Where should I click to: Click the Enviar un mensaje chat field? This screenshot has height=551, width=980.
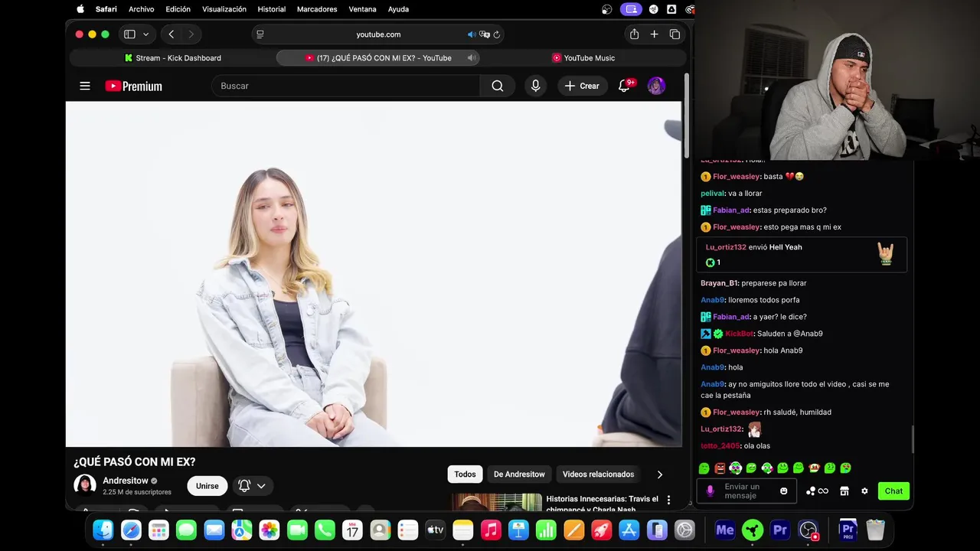746,491
